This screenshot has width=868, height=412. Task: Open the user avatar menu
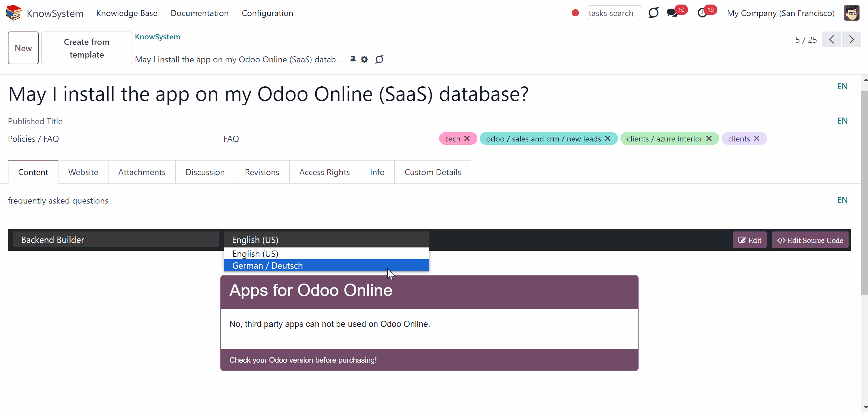click(x=852, y=13)
